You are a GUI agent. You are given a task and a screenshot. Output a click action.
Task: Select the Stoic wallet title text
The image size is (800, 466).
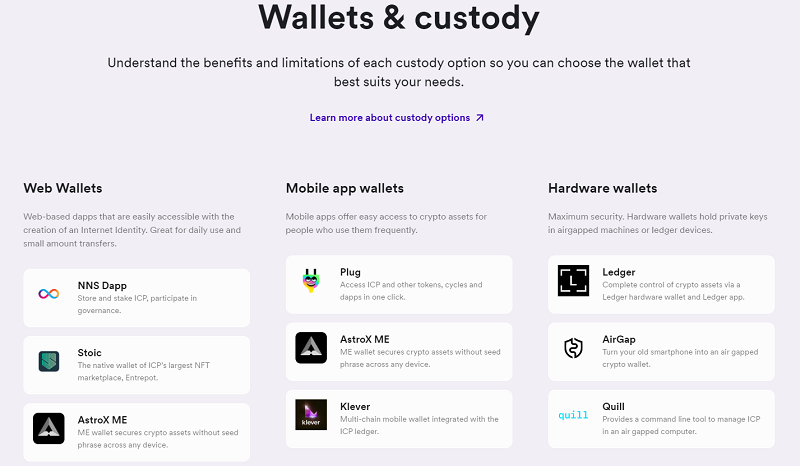pos(90,352)
